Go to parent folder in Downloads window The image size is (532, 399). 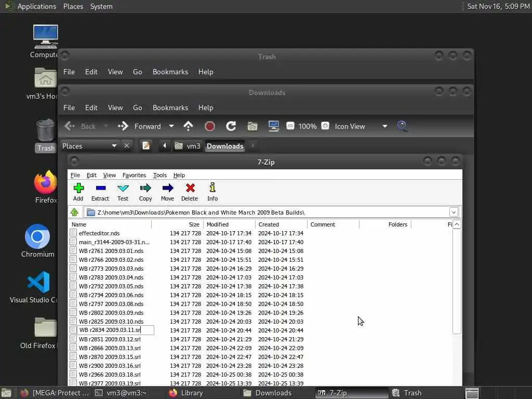(188, 126)
